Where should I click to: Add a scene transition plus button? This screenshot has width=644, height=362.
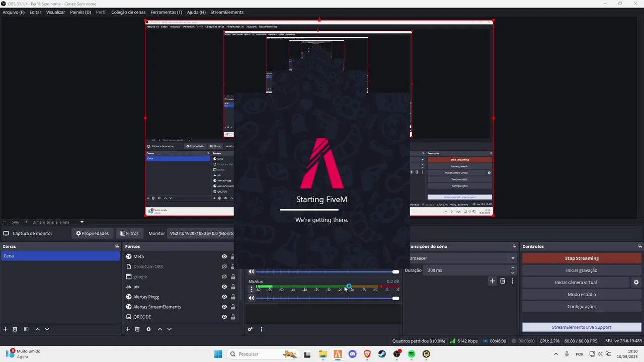(493, 281)
